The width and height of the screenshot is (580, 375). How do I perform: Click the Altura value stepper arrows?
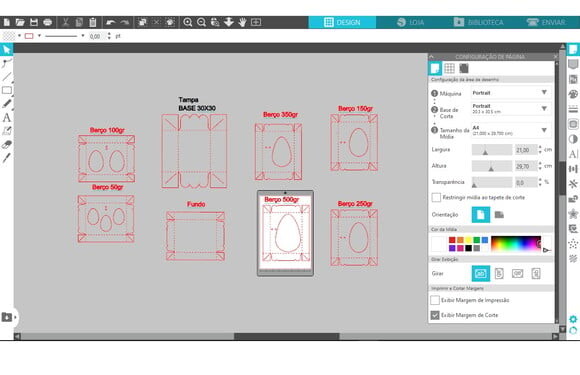540,166
